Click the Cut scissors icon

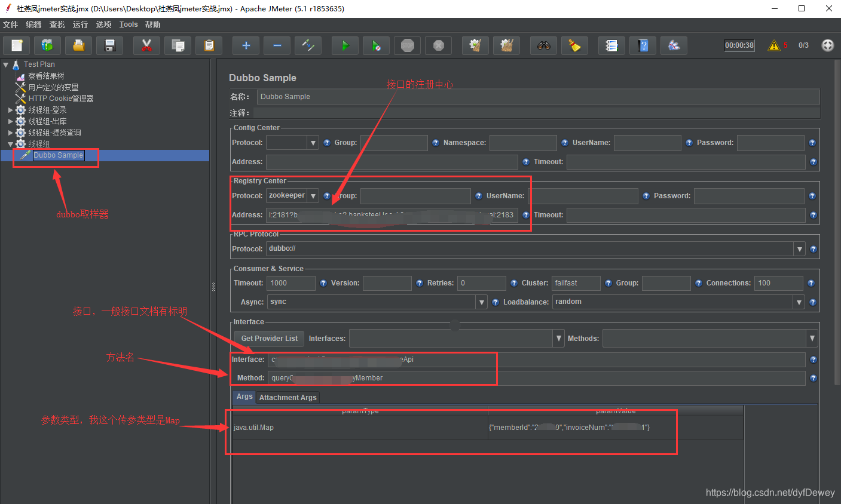click(147, 45)
